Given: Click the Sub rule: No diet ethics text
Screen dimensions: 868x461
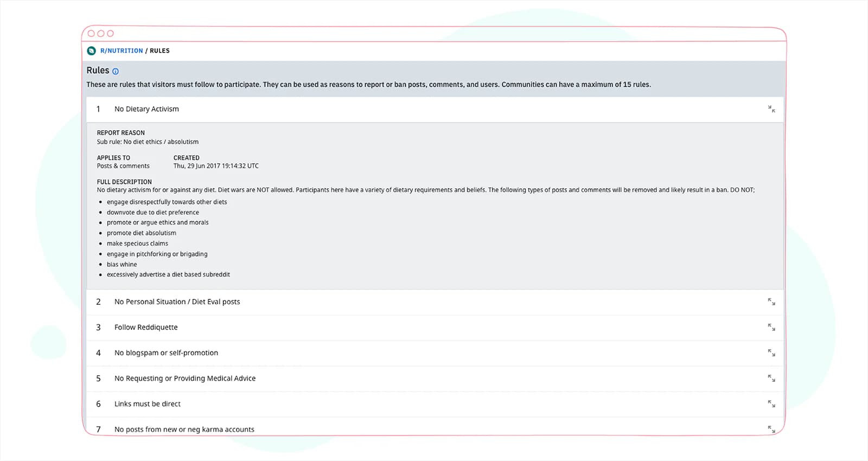Looking at the screenshot, I should [x=148, y=142].
